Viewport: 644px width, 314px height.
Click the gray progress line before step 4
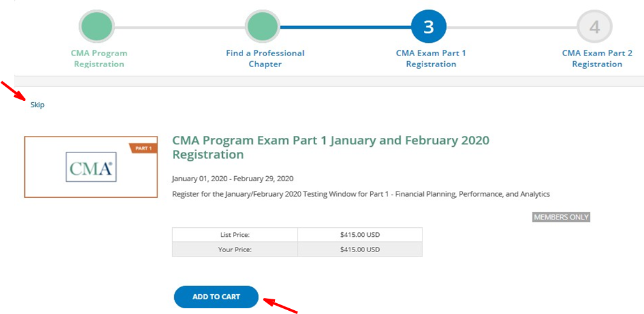[511, 27]
